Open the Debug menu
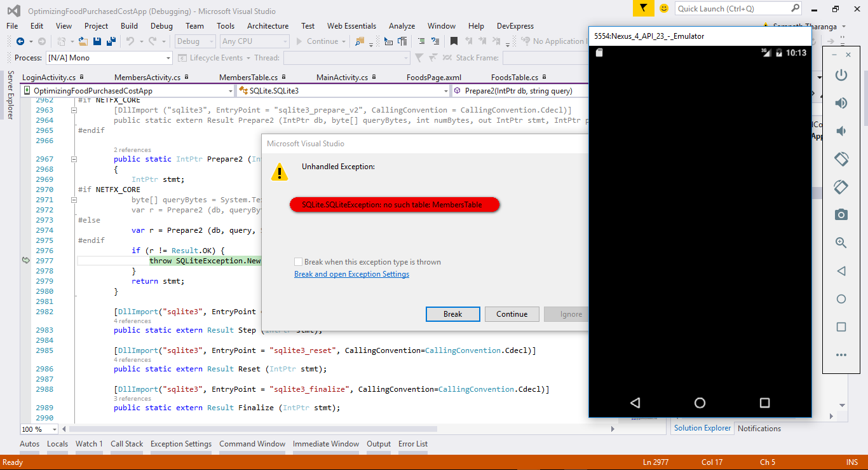 coord(161,26)
